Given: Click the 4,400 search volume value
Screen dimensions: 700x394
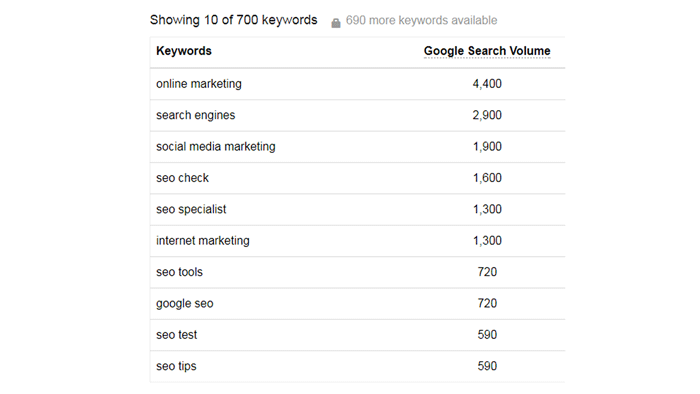Looking at the screenshot, I should [487, 84].
